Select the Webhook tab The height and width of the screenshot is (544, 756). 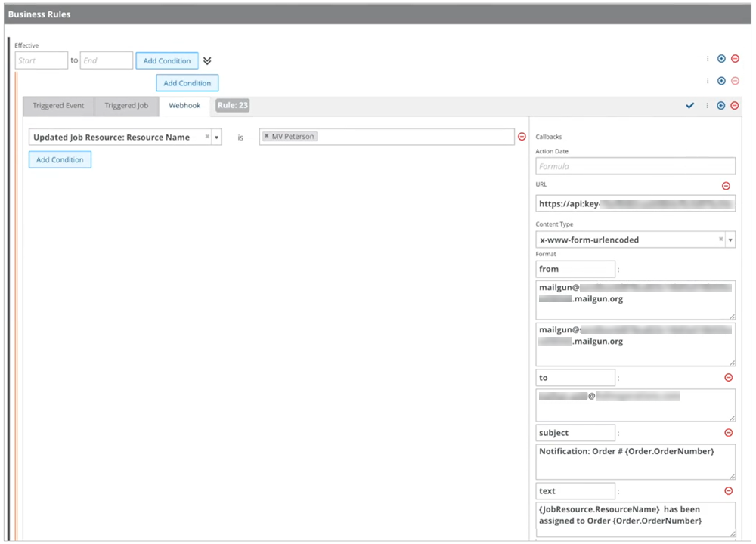[x=184, y=106]
